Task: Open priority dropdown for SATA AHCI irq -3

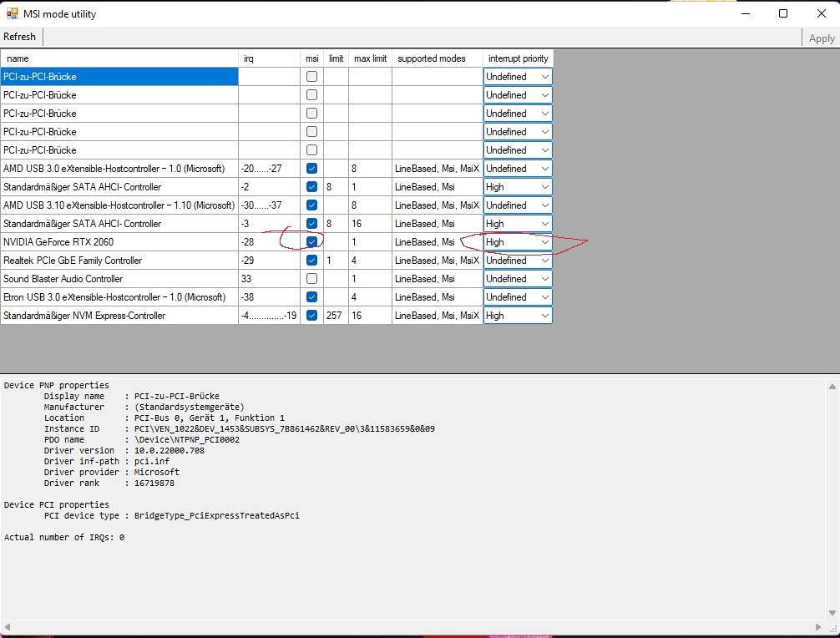Action: click(x=518, y=223)
